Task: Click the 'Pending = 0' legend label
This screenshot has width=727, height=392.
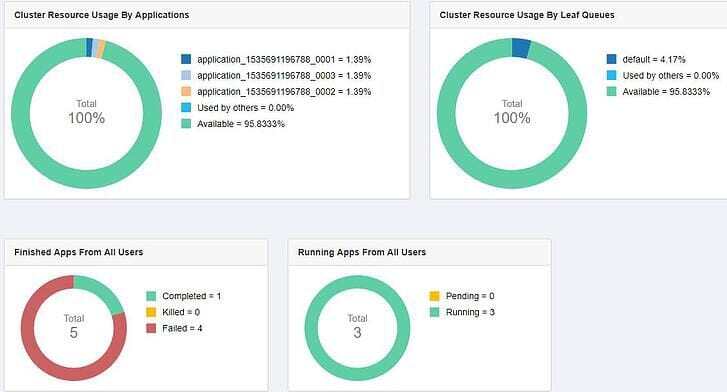Action: 470,296
